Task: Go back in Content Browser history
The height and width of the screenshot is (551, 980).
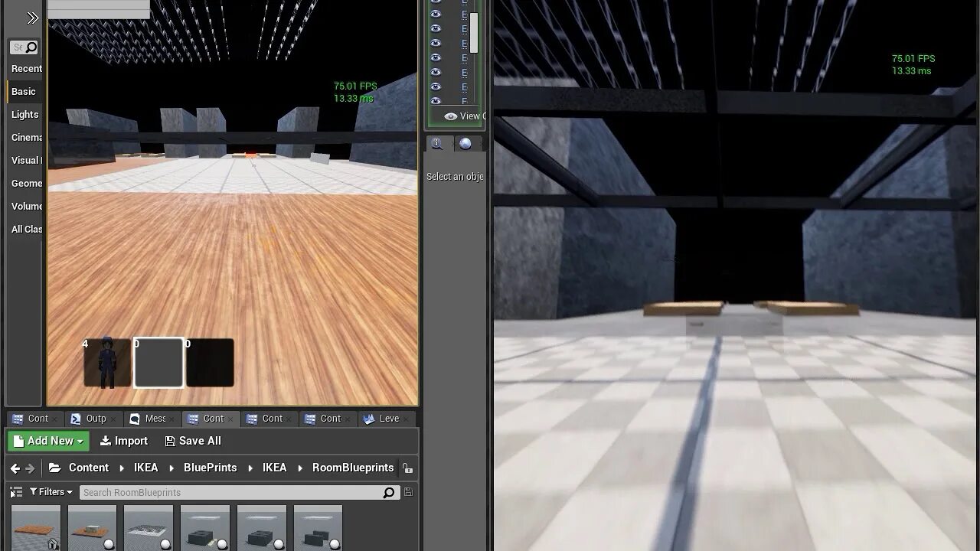Action: tap(15, 468)
